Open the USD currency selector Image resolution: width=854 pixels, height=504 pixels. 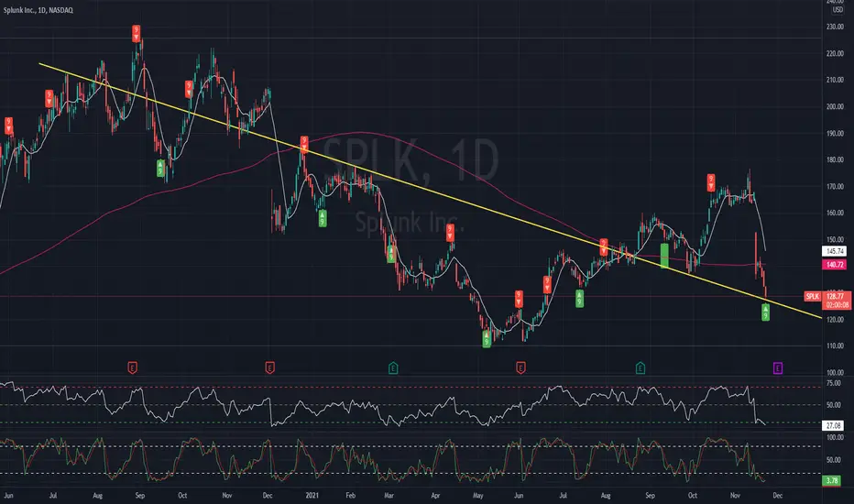point(838,10)
